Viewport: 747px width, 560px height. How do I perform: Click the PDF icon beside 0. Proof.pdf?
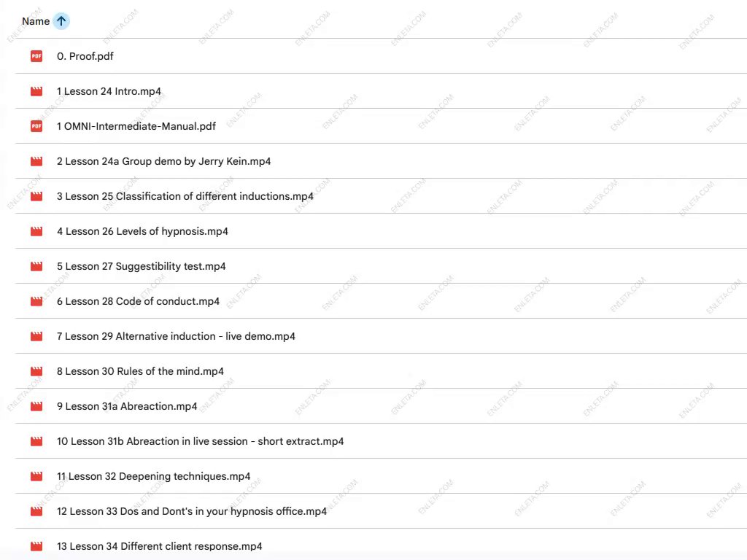pos(36,56)
